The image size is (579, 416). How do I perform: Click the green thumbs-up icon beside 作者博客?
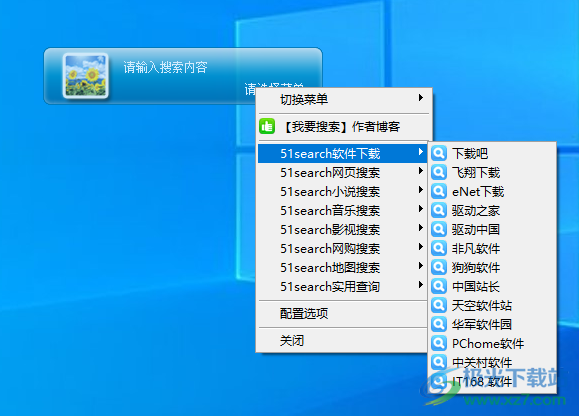(267, 126)
